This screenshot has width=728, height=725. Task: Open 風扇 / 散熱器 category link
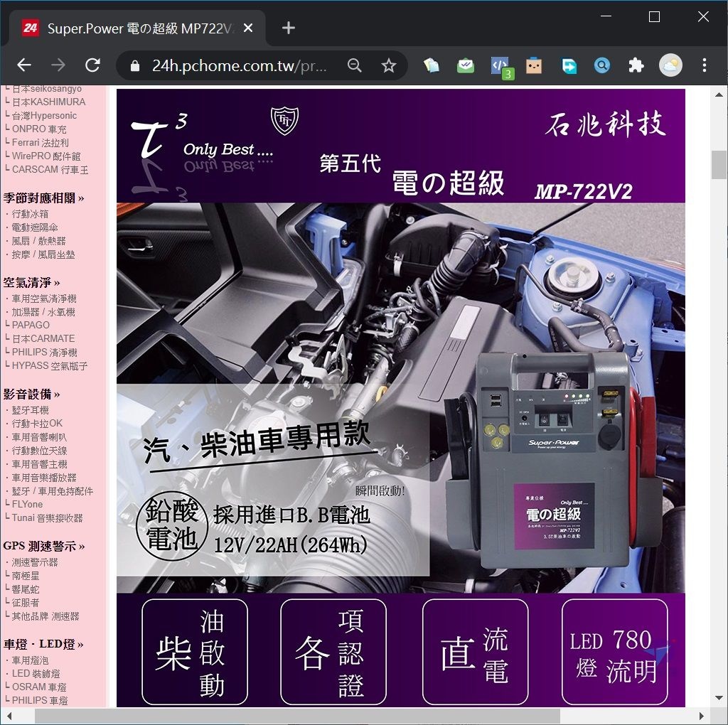39,241
